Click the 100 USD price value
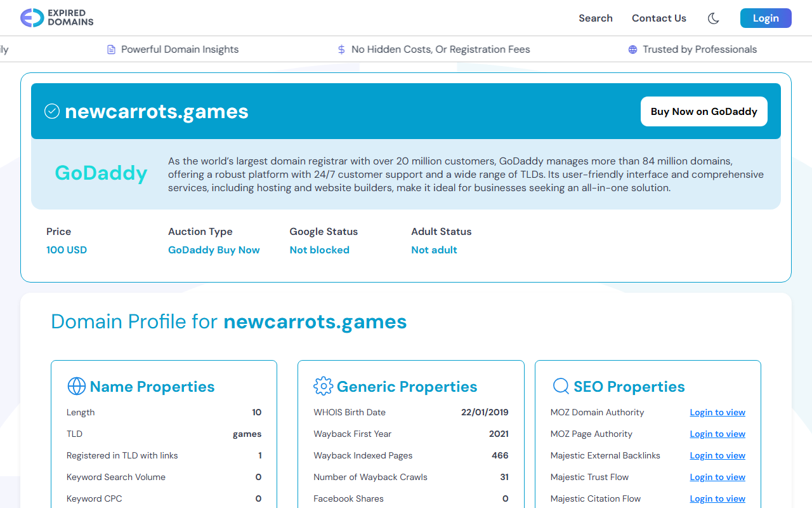Image resolution: width=812 pixels, height=508 pixels. (67, 250)
